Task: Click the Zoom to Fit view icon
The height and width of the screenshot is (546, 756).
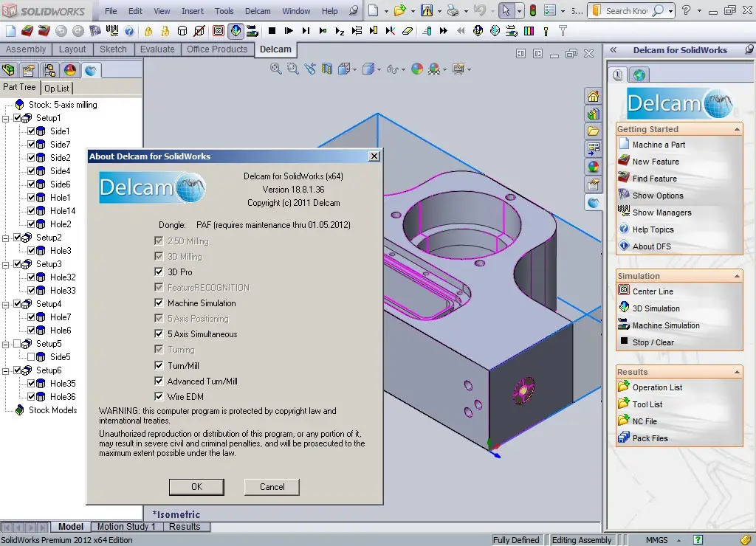Action: click(276, 69)
